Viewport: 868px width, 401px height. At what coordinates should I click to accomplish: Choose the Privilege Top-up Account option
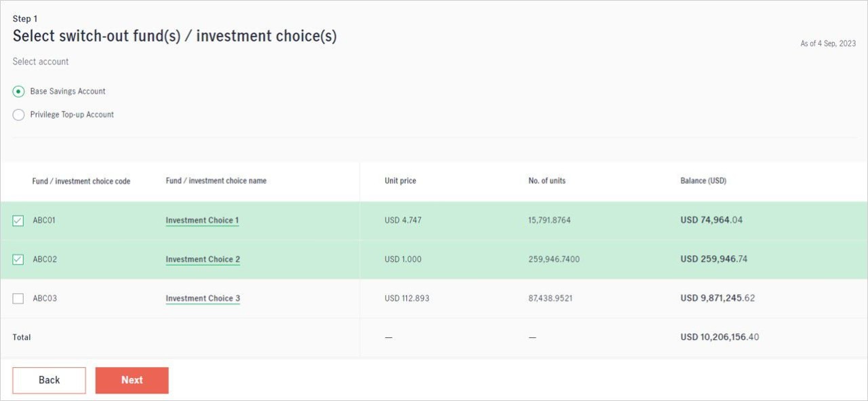18,115
